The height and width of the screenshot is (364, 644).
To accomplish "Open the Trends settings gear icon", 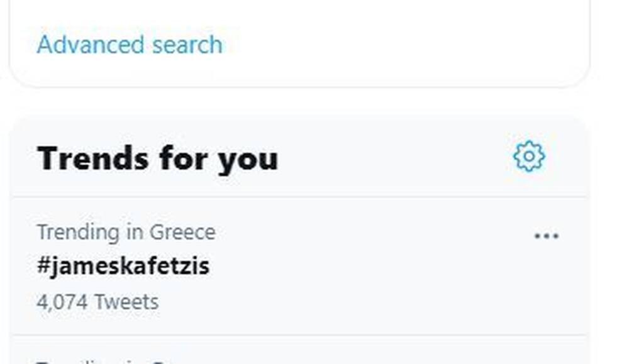I will click(x=529, y=157).
